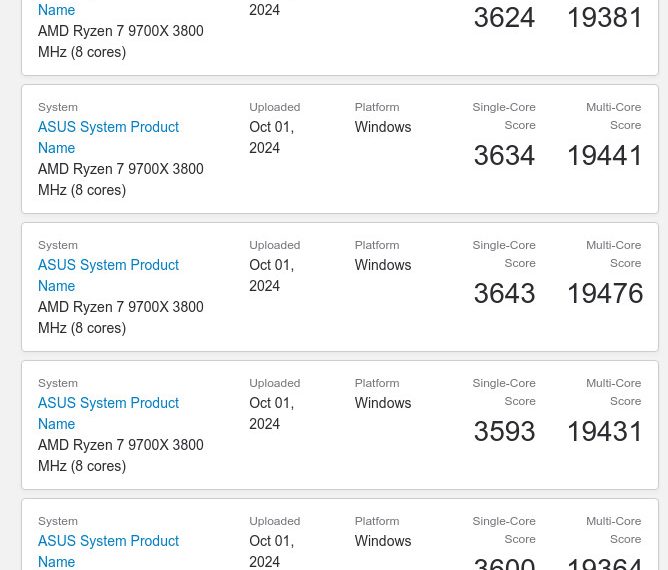Click the Single-Core Score label above 3593
The width and height of the screenshot is (668, 570).
coord(504,392)
